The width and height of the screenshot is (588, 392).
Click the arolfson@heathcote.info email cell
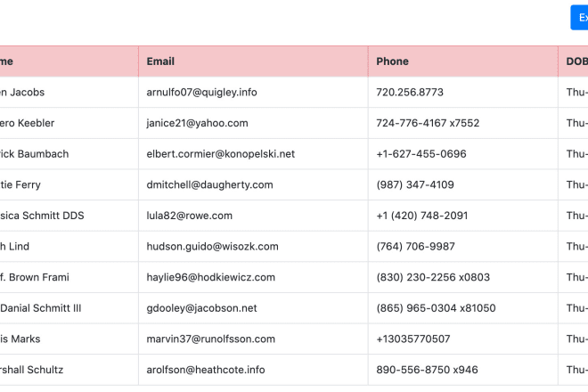206,370
